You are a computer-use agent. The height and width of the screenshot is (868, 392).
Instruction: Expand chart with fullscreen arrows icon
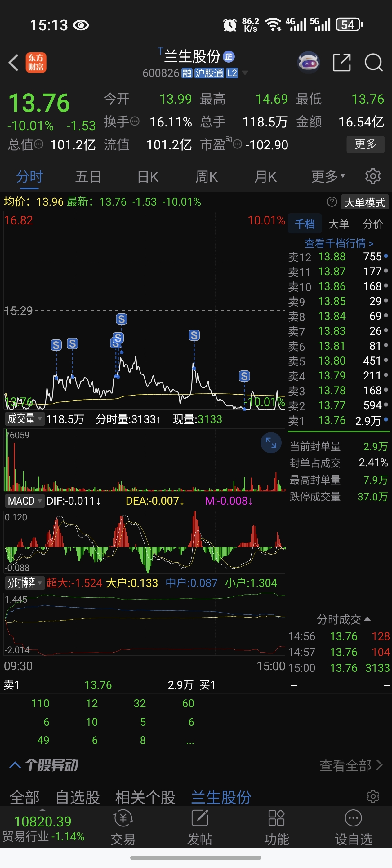[271, 442]
